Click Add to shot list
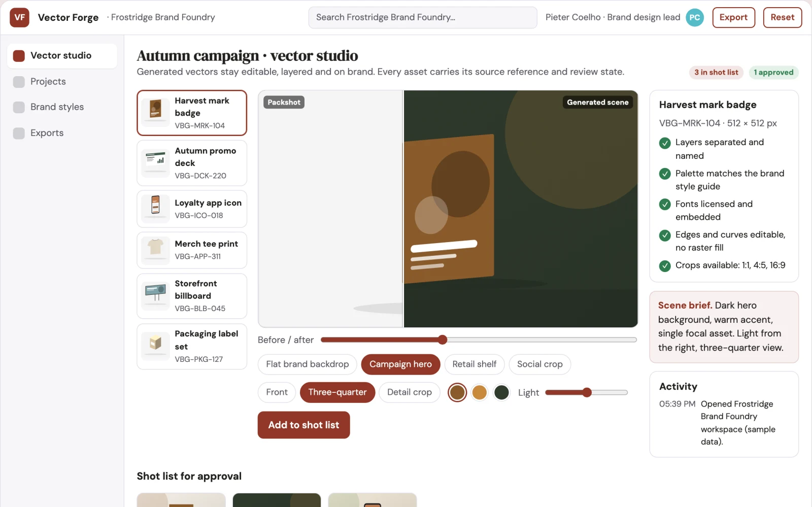 pos(303,425)
